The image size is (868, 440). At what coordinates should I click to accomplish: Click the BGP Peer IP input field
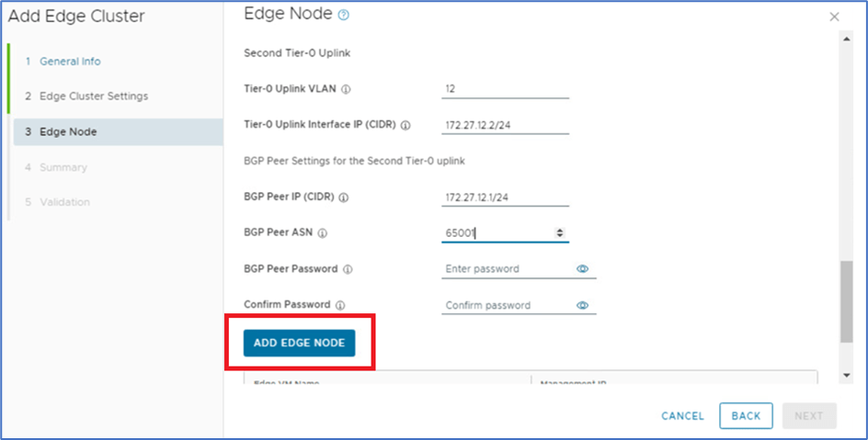point(505,197)
